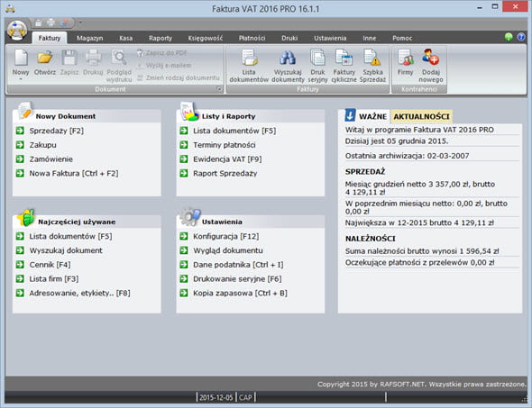Click the printer icon in quick access toolbar
Image resolution: width=532 pixels, height=408 pixels.
(x=50, y=23)
